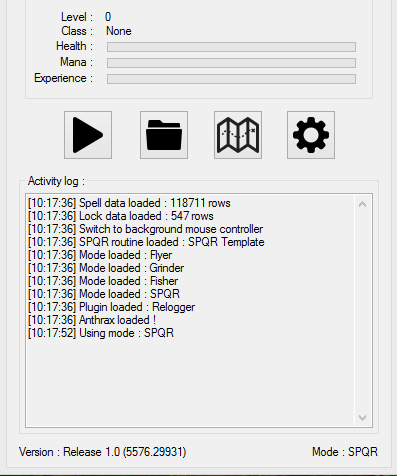Select the 'Spell data loaded' log line
The height and width of the screenshot is (476, 397).
[x=129, y=203]
